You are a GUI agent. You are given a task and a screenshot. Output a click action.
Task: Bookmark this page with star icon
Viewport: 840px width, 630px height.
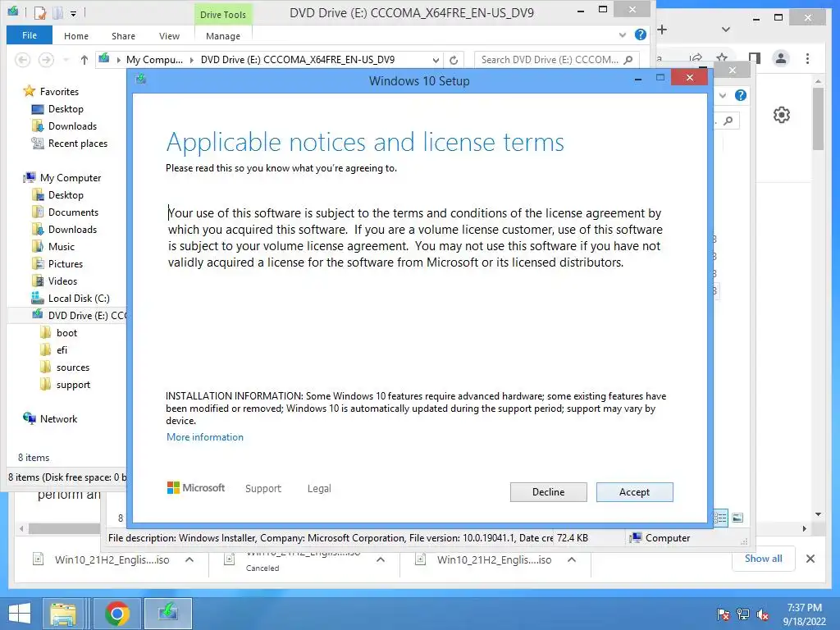(x=722, y=58)
